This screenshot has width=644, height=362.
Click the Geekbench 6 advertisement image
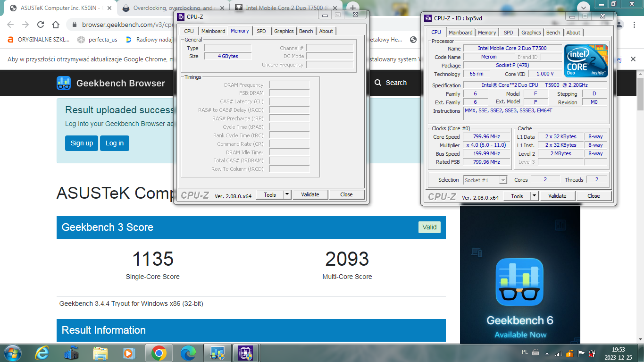pyautogui.click(x=520, y=276)
